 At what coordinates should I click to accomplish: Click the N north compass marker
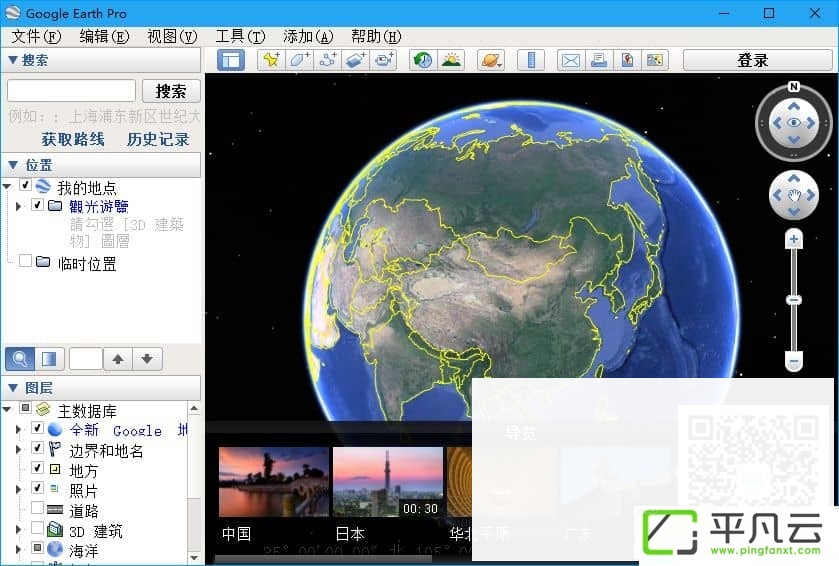coord(794,87)
